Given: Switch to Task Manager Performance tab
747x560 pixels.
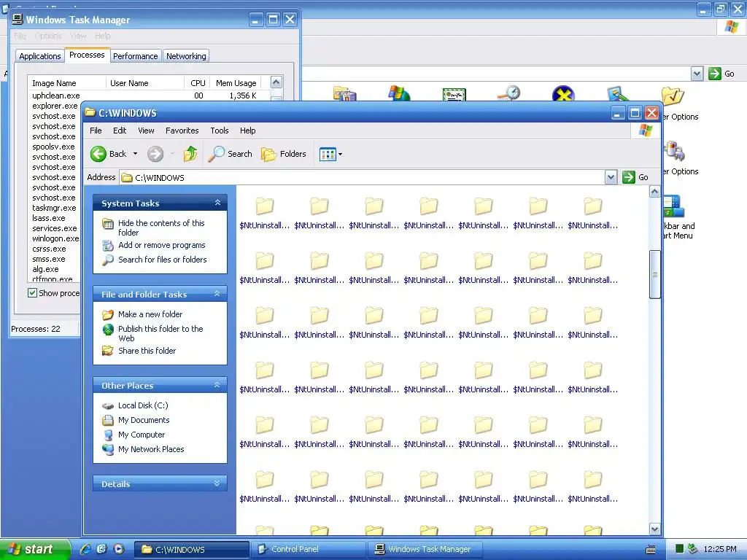Looking at the screenshot, I should coord(135,56).
